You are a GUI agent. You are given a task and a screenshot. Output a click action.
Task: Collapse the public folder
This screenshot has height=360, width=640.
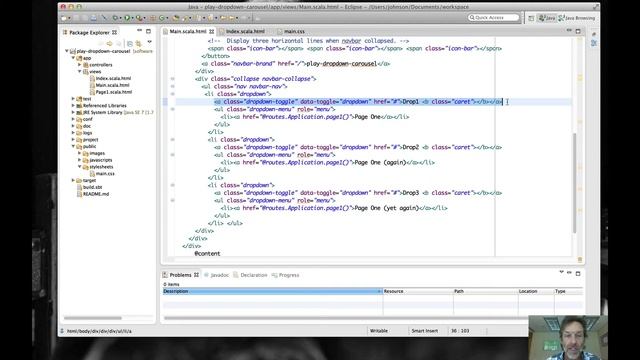point(73,146)
